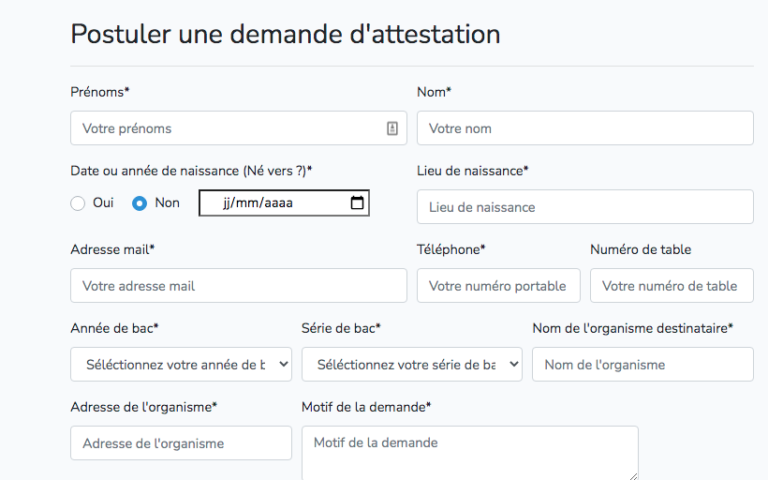Viewport: 768px width, 480px height.
Task: Click the resize handle of Motif textarea
Action: (633, 476)
